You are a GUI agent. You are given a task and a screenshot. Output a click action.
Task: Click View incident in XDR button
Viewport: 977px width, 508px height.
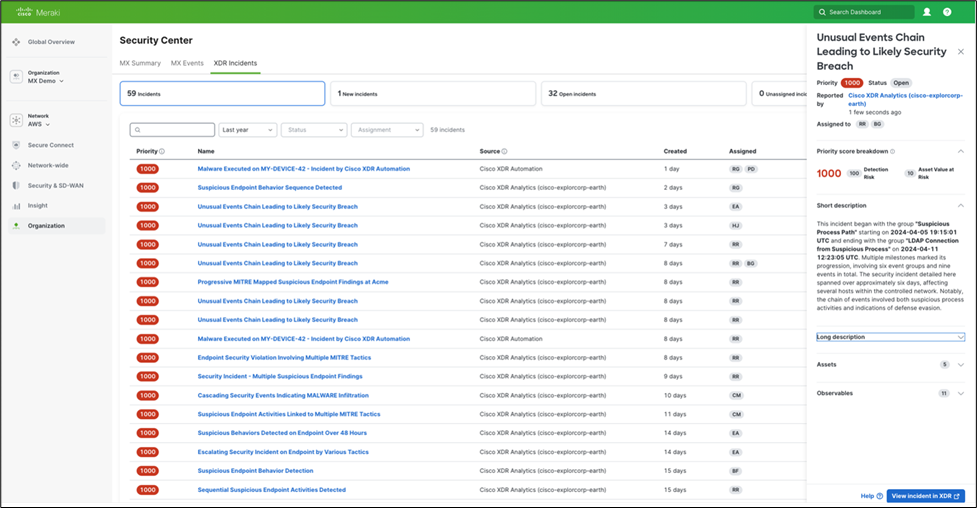(925, 496)
